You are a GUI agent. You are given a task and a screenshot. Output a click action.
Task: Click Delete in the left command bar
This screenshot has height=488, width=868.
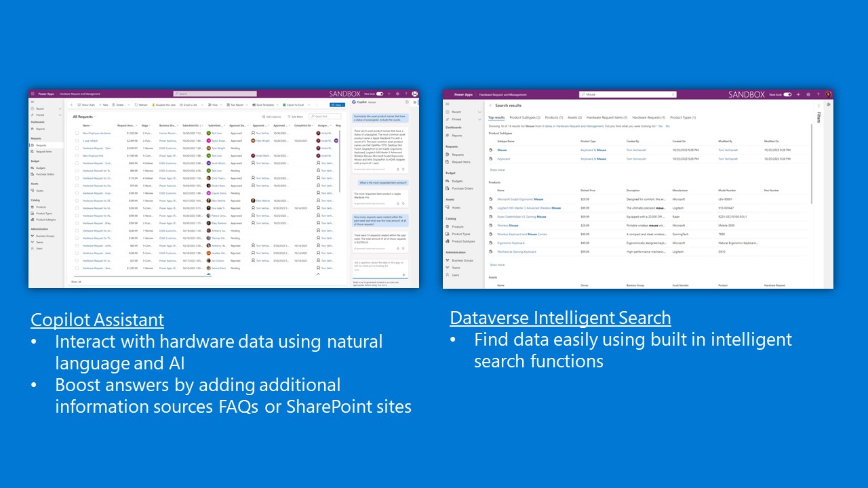[119, 105]
